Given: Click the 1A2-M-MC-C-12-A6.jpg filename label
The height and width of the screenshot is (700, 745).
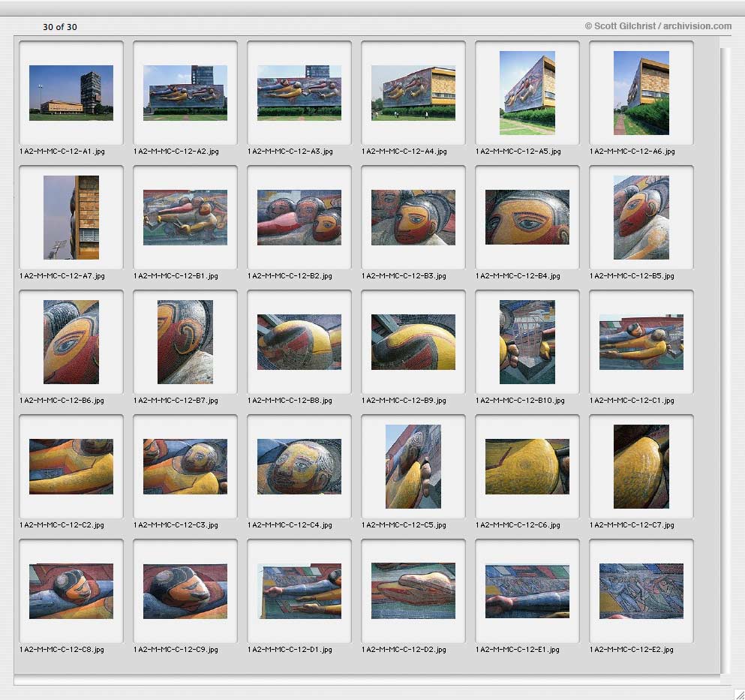Looking at the screenshot, I should 632,152.
